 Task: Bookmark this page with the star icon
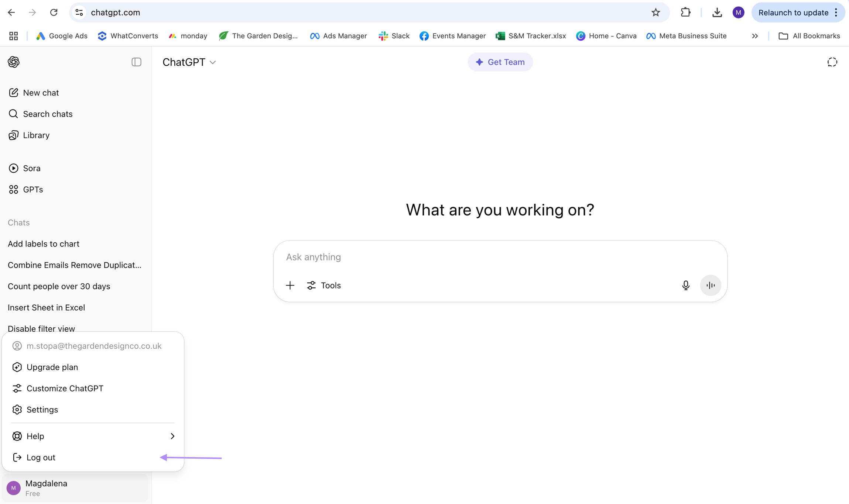655,13
